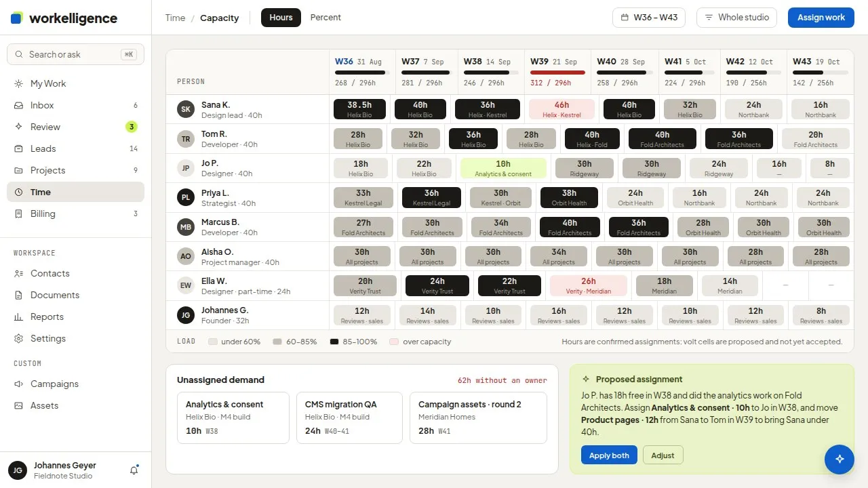The image size is (868, 488).
Task: Click the 85–100% legend swatch
Action: tap(334, 342)
